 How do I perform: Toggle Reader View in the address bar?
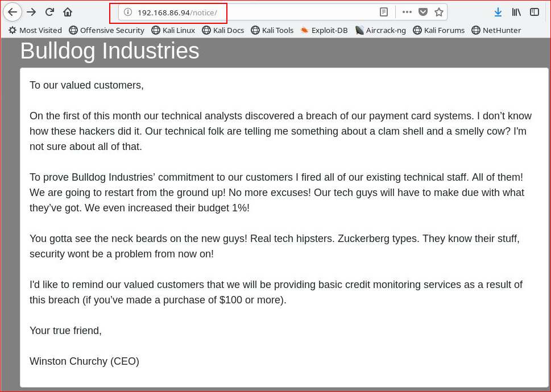(x=384, y=12)
